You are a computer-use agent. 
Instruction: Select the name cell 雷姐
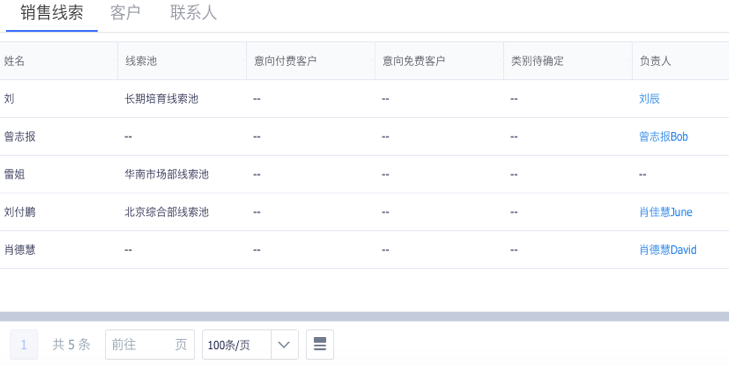[14, 174]
